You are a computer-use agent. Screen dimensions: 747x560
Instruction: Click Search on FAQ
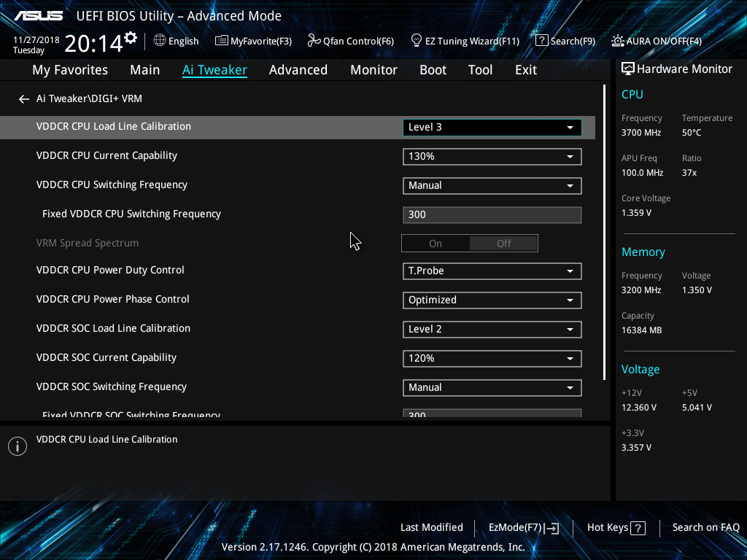click(x=706, y=528)
